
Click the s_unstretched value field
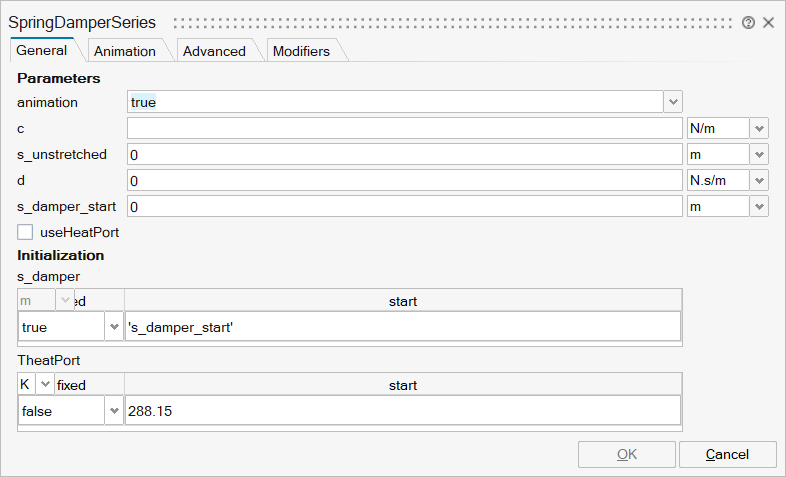coord(404,154)
